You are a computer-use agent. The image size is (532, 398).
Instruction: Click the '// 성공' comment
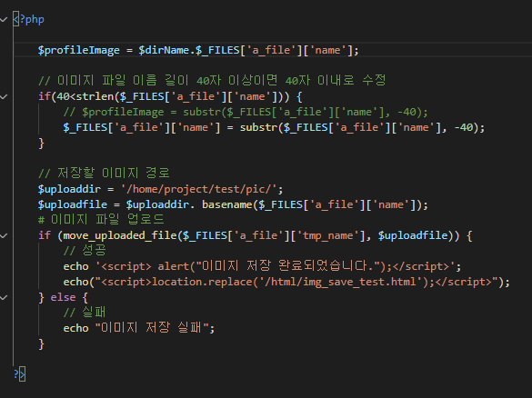(85, 251)
